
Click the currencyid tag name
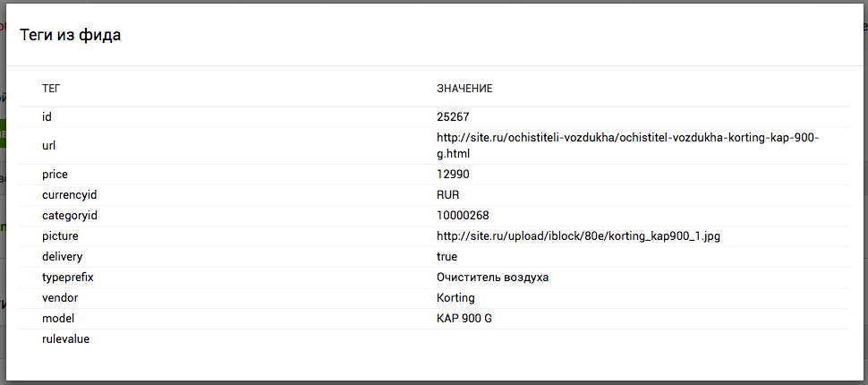(68, 195)
